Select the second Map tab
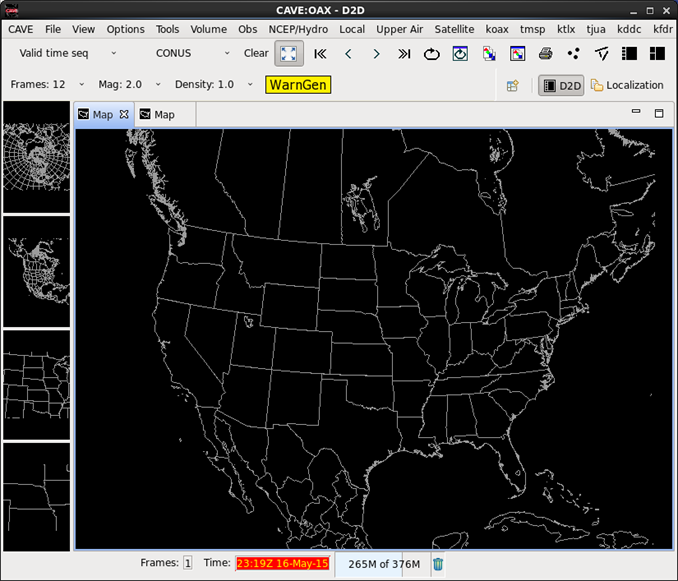The image size is (678, 581). [x=164, y=114]
